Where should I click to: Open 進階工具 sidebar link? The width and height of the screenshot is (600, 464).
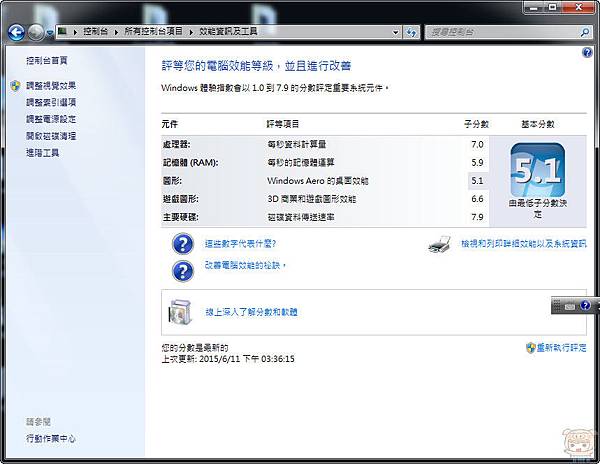pyautogui.click(x=42, y=153)
